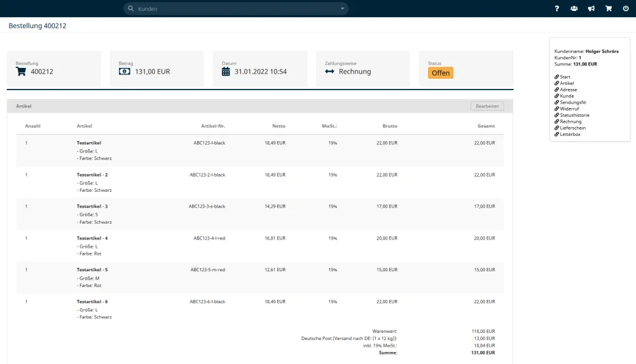Select the Testartikel row title
The height and width of the screenshot is (364, 636).
(89, 143)
